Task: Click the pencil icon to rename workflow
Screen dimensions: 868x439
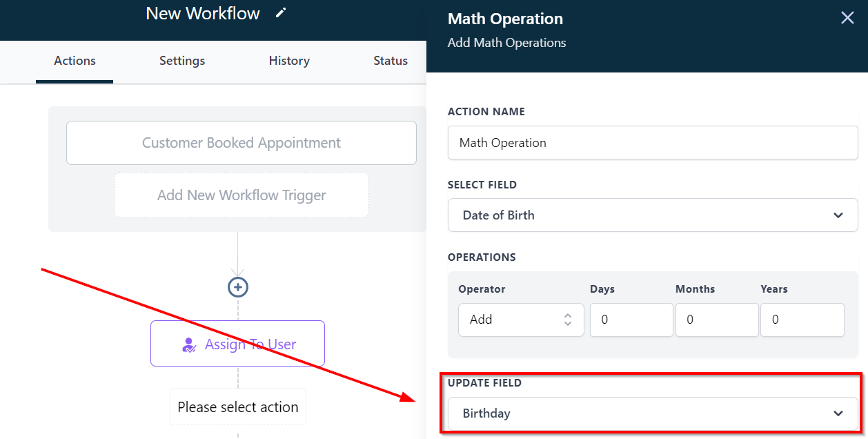Action: click(x=280, y=13)
